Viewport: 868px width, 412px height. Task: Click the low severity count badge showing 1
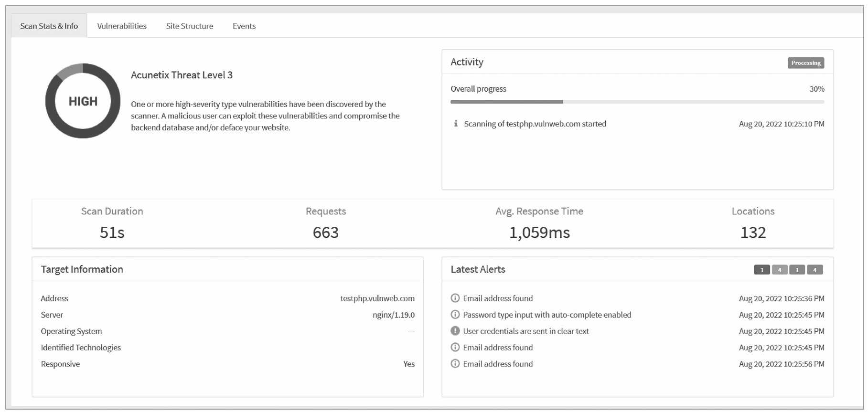tap(797, 270)
